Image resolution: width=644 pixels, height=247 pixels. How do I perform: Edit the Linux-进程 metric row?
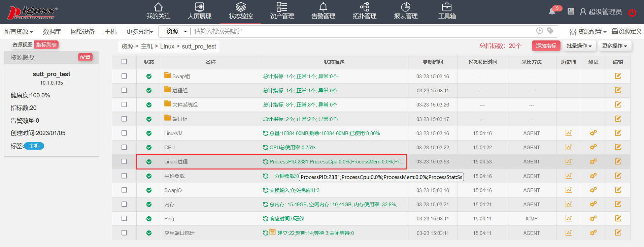click(618, 162)
